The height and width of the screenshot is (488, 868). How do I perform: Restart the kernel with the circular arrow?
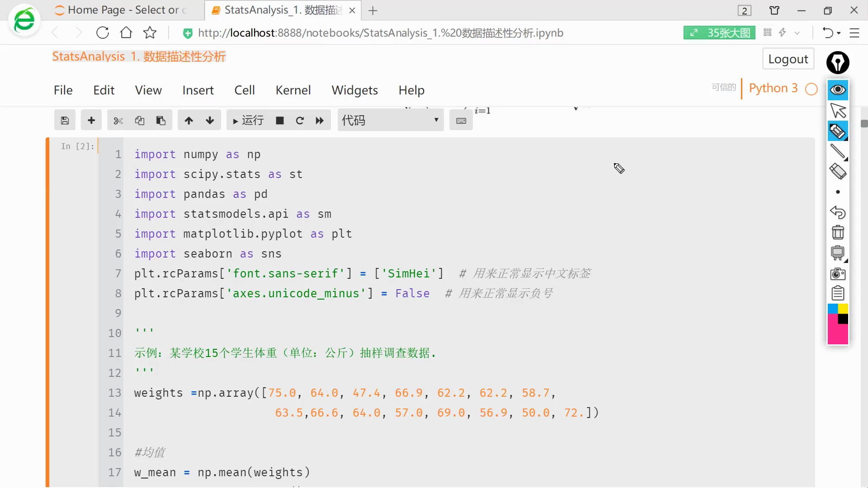click(300, 121)
